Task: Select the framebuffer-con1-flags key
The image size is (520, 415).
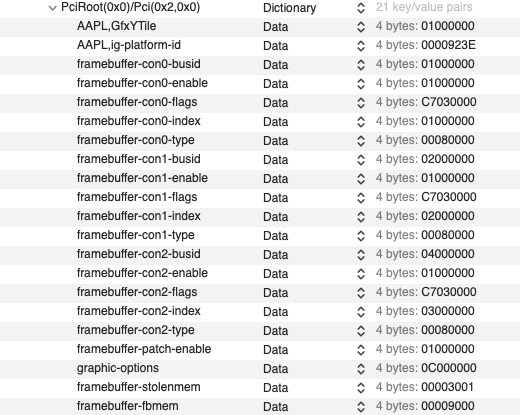Action: click(137, 197)
